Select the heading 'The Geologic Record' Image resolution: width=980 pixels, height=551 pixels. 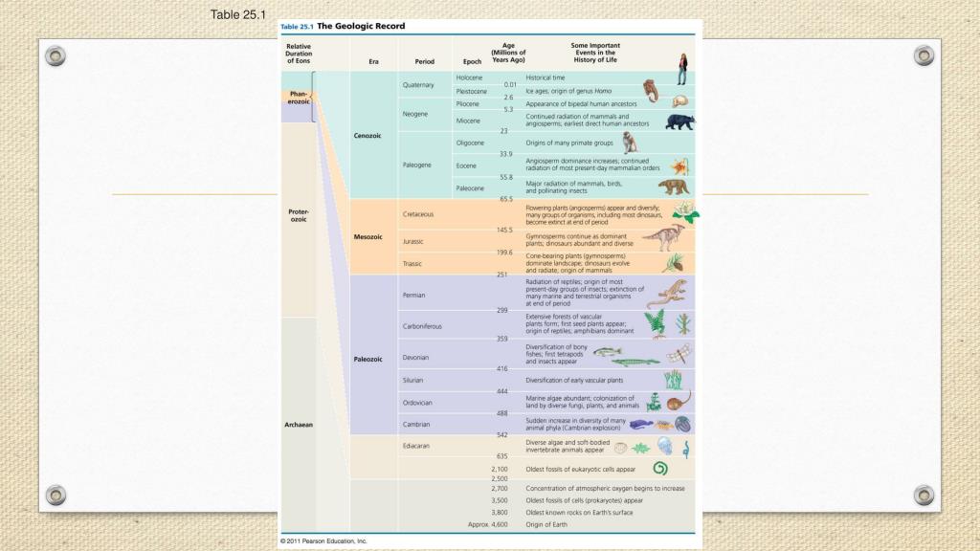(x=361, y=26)
